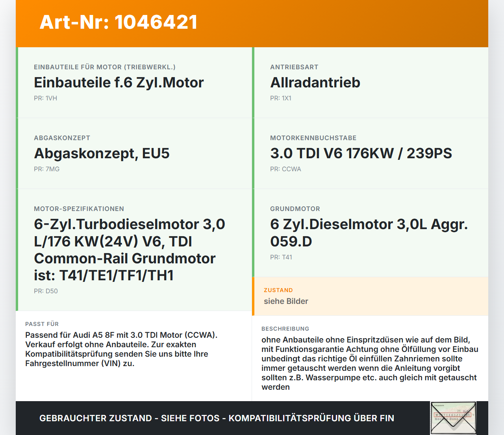Select the orange 'ZUSTAND' label
Image resolution: width=504 pixels, height=435 pixels.
pyautogui.click(x=278, y=290)
